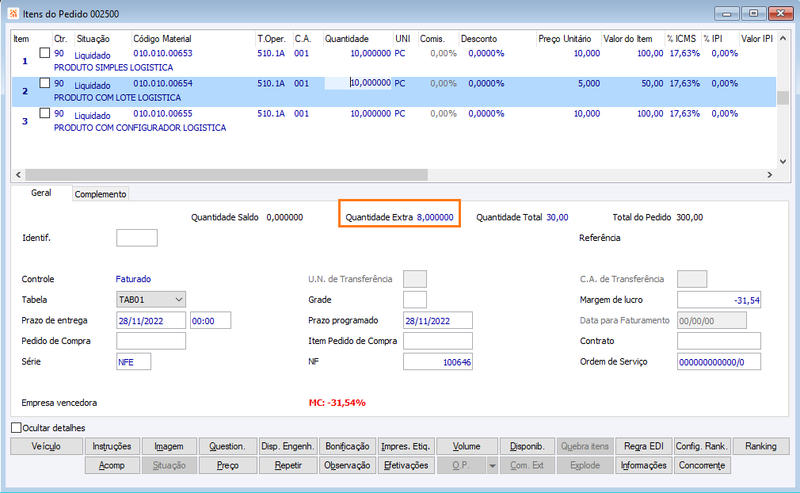The height and width of the screenshot is (493, 800).
Task: Click the Instruções button
Action: coord(112,446)
